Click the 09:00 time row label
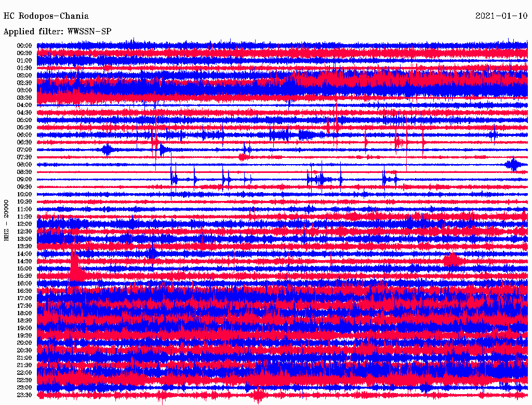This screenshot has width=532, height=405. point(24,179)
